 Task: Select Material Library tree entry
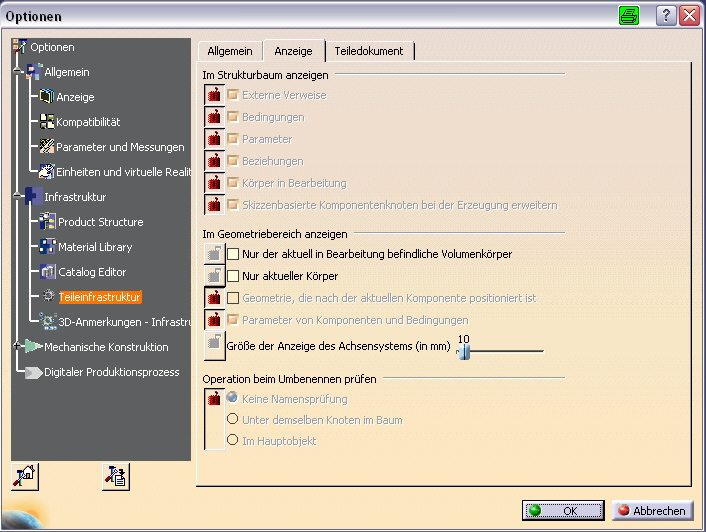pos(95,247)
